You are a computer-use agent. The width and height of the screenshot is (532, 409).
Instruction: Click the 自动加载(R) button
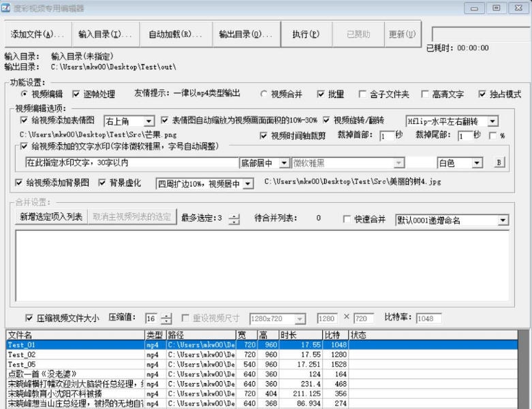(x=176, y=34)
